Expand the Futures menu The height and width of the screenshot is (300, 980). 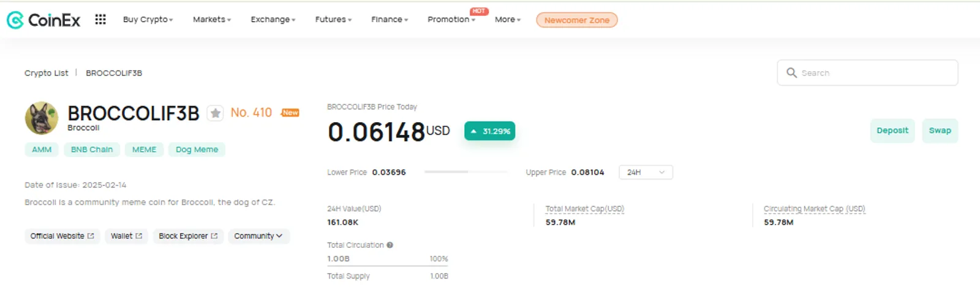click(x=333, y=20)
